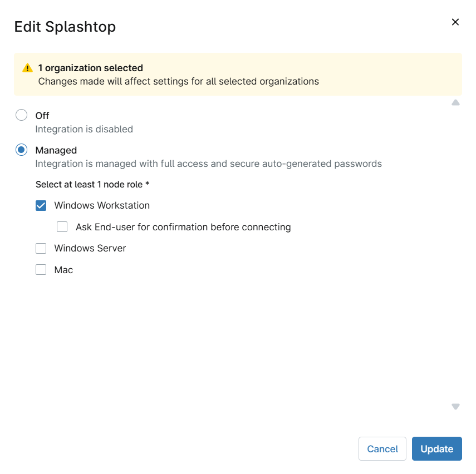Uncheck the Windows Workstation checkbox

point(41,205)
